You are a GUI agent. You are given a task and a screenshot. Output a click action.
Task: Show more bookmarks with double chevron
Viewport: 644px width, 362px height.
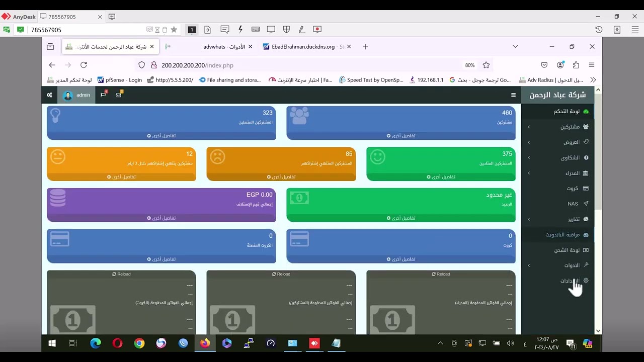click(593, 80)
